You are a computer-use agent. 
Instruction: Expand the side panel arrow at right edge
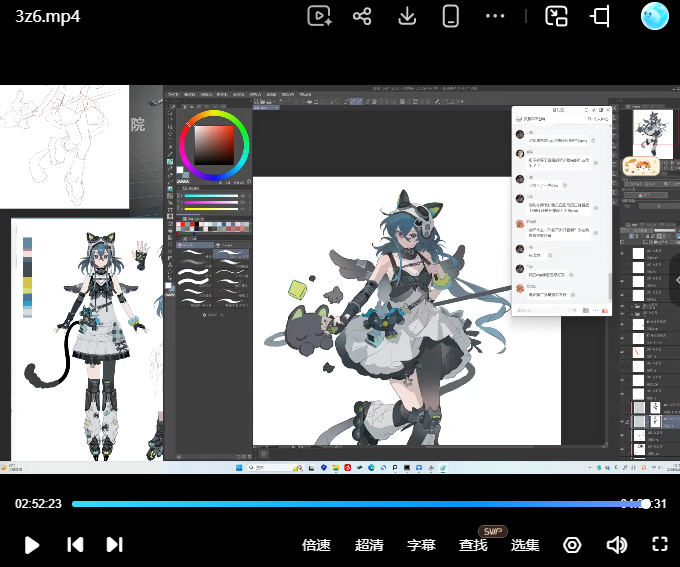tap(675, 281)
